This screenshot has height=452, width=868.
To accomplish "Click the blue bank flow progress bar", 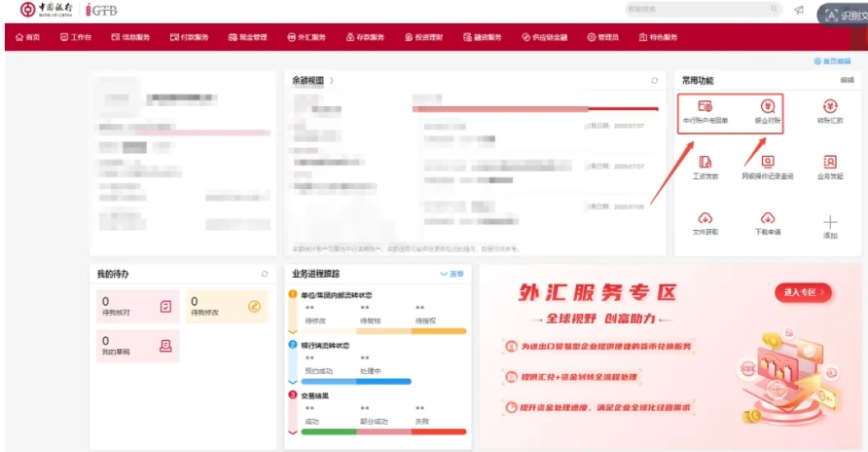I will (x=356, y=382).
